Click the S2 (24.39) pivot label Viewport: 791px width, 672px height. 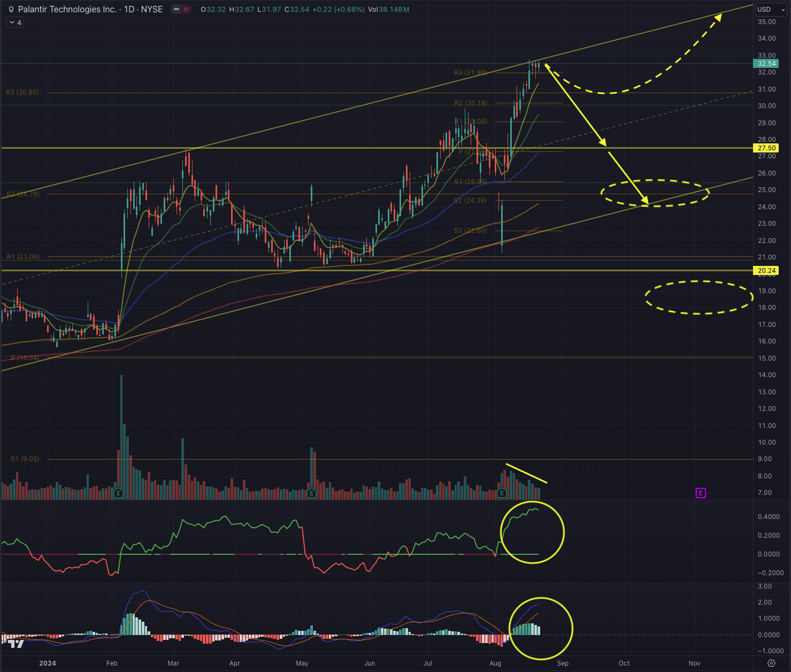tap(470, 201)
